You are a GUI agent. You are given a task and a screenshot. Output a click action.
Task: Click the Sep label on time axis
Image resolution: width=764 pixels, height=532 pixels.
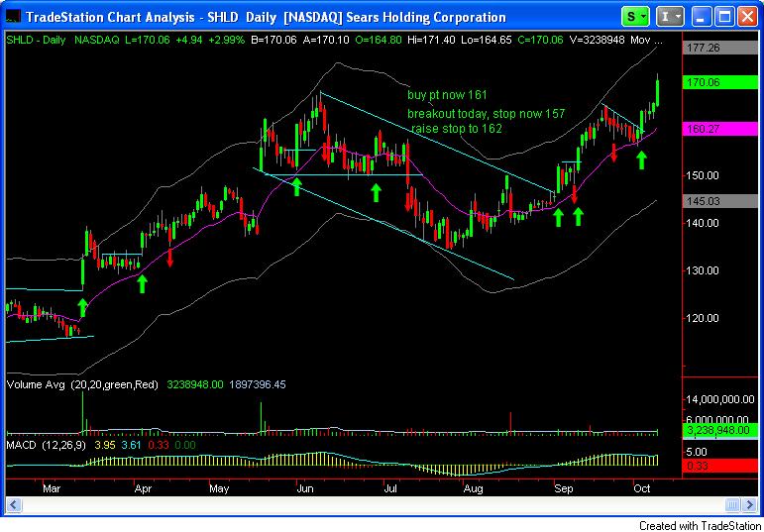point(563,488)
